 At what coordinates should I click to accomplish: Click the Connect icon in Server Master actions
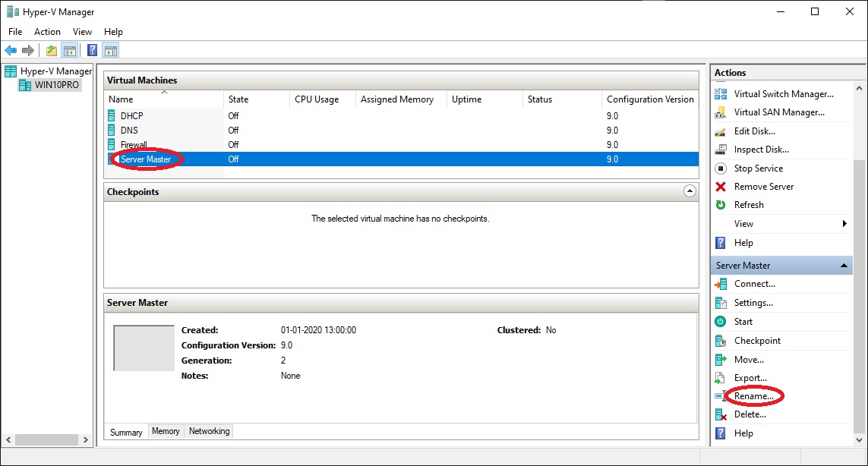(x=720, y=284)
